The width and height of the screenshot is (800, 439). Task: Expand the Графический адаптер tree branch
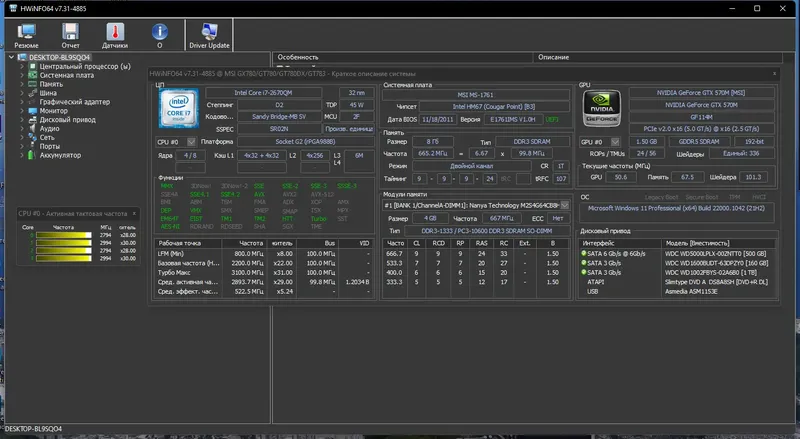22,102
